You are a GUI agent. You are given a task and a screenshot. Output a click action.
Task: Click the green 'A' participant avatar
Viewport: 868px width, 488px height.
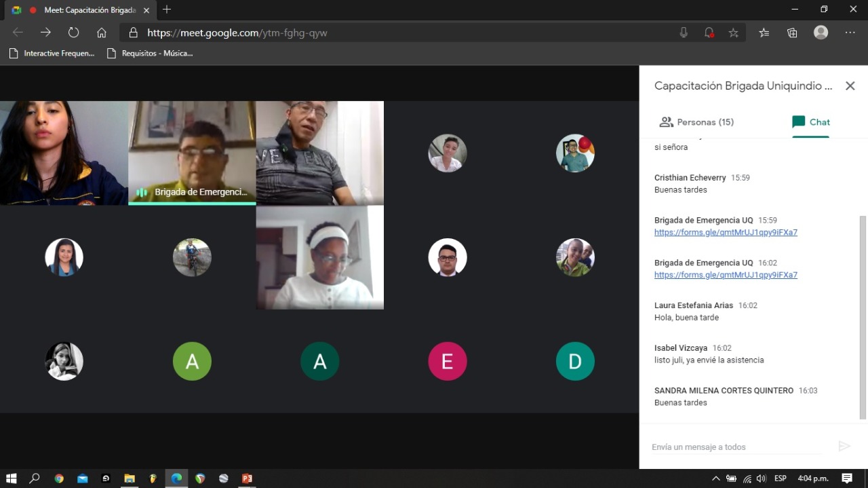(192, 361)
